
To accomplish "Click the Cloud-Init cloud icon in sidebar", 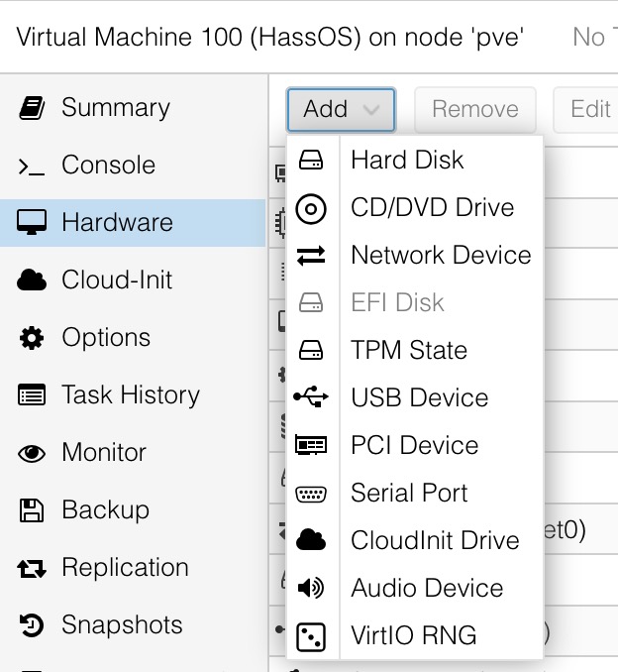I will click(x=32, y=280).
